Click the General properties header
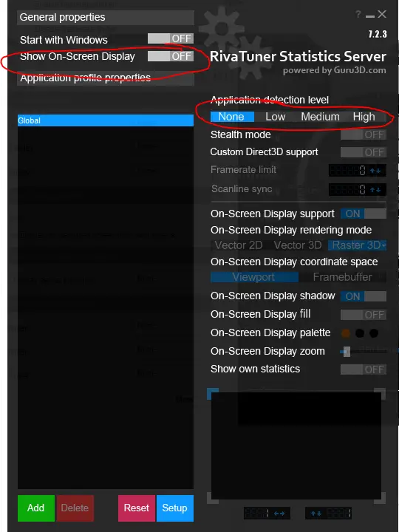Screen dimensions: 399x532 coord(106,17)
